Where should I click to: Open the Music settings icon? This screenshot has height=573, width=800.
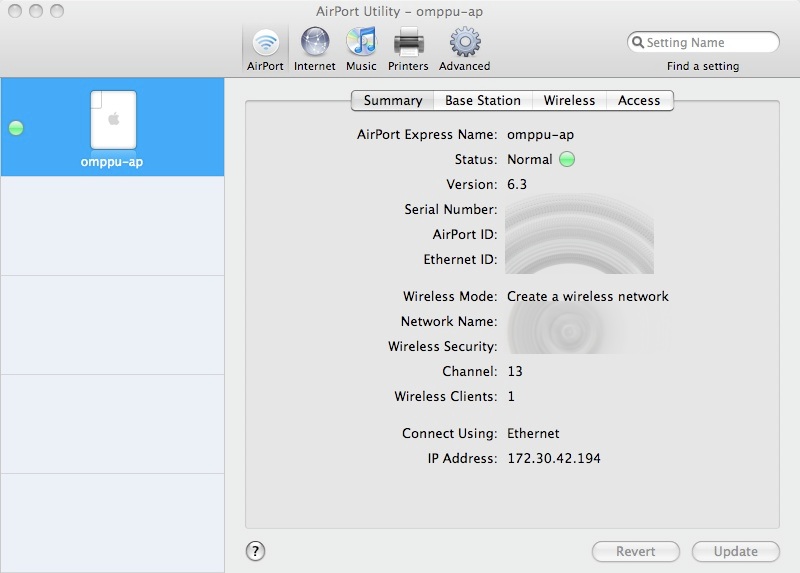point(361,49)
